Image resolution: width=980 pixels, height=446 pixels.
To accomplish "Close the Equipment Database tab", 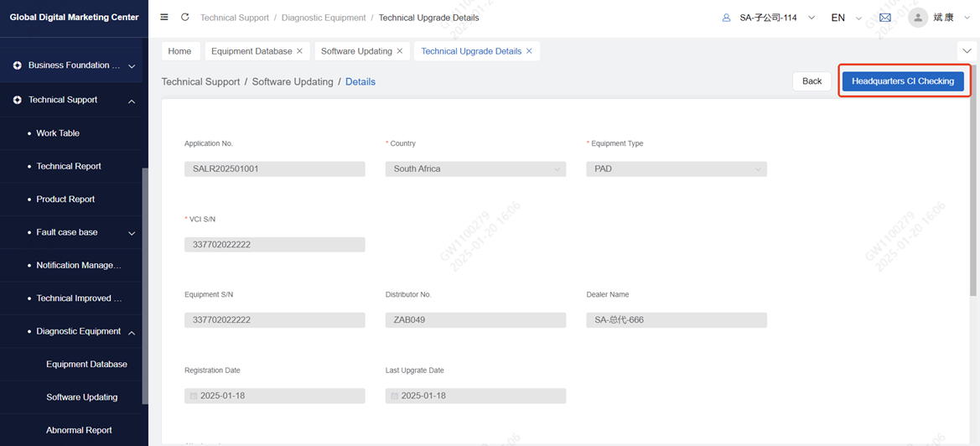I will (x=300, y=51).
